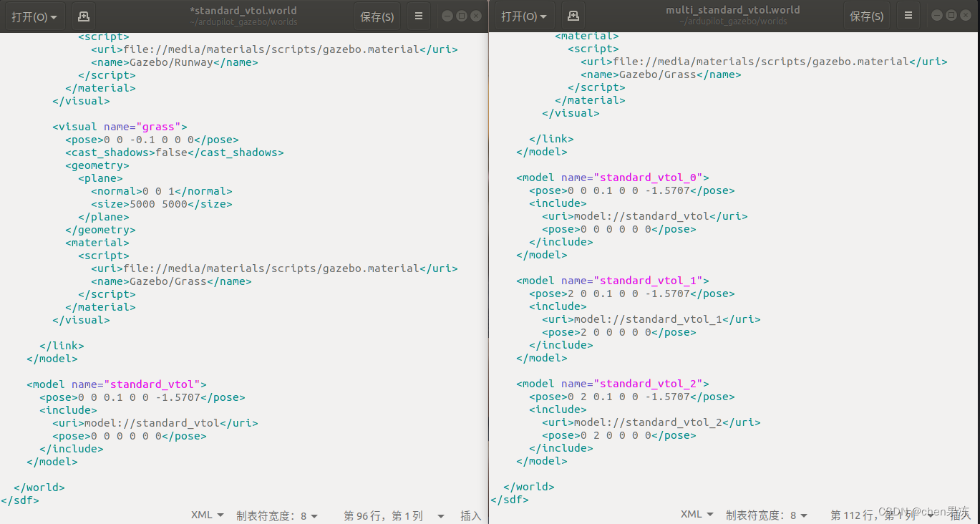Viewport: 980px width, 524px height.
Task: Open XML language selector in right window
Action: click(697, 515)
